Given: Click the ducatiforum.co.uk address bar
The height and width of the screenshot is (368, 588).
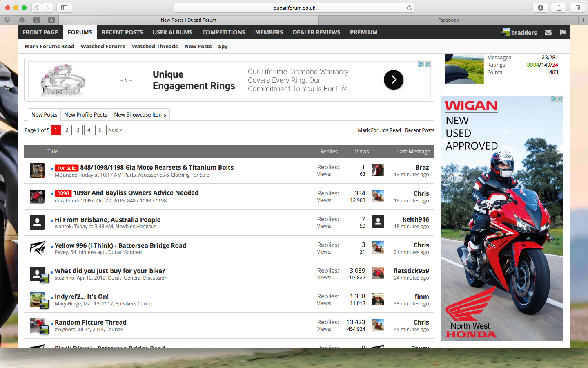Looking at the screenshot, I should [x=294, y=8].
